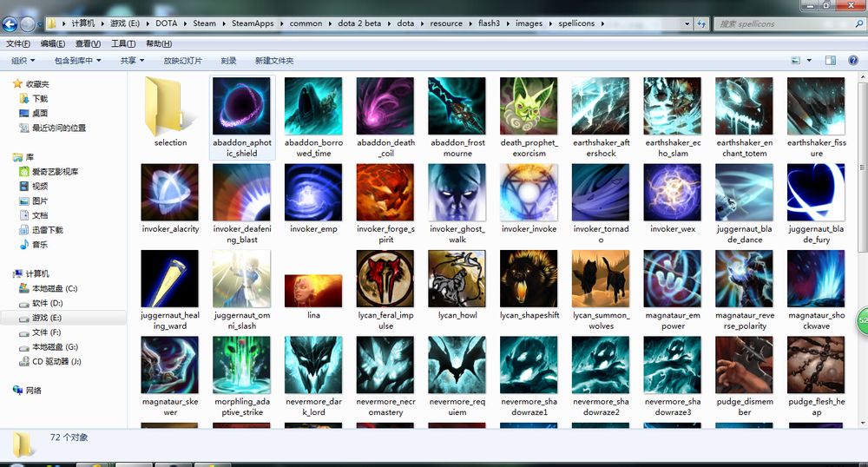Open the Explorer help button

tap(853, 60)
